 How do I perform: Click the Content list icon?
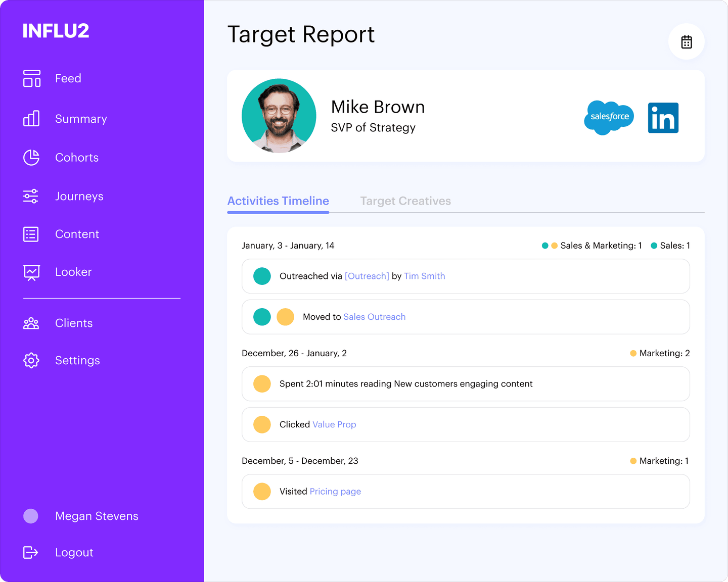(31, 234)
